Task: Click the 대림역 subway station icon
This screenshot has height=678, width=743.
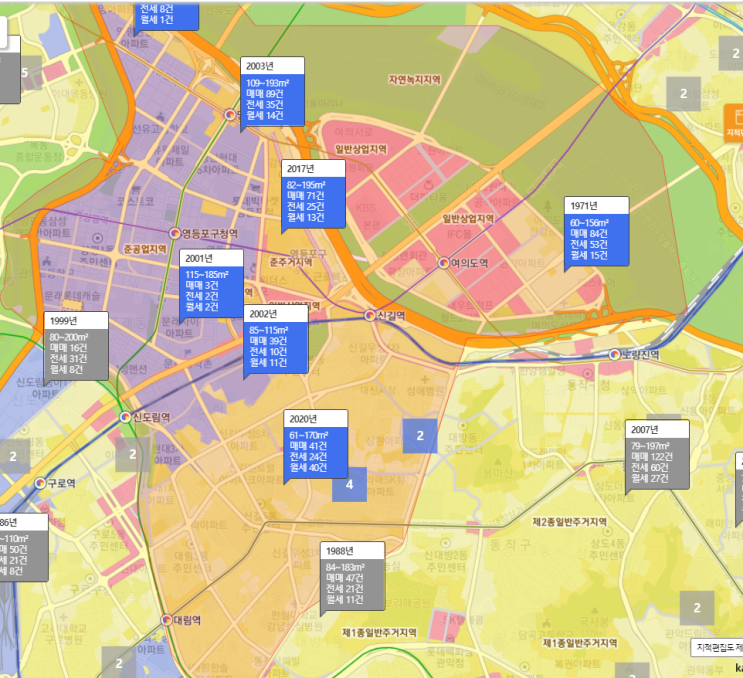Action: coord(166,620)
